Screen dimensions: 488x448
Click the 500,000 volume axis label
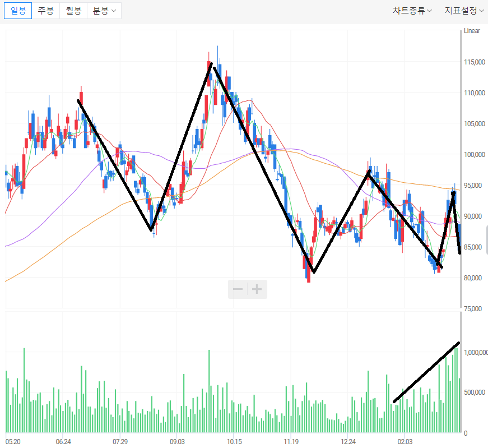(475, 392)
